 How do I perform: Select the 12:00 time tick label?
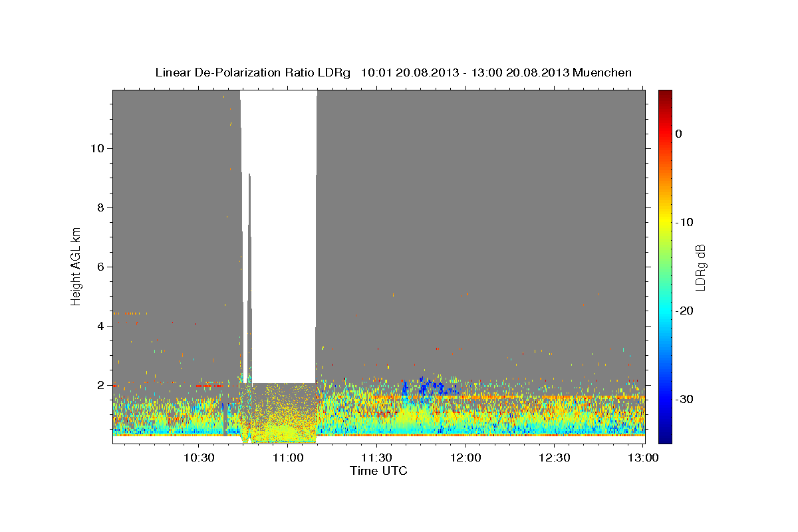pyautogui.click(x=465, y=458)
